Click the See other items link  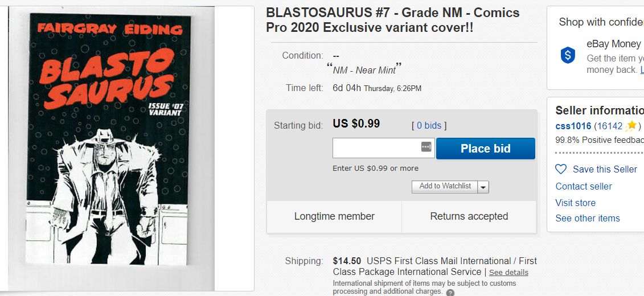point(588,218)
